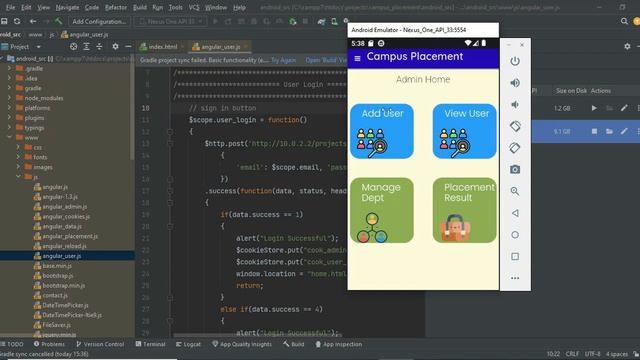Rotate emulator left using the rotate icon
This screenshot has width=640, height=360.
point(515,126)
